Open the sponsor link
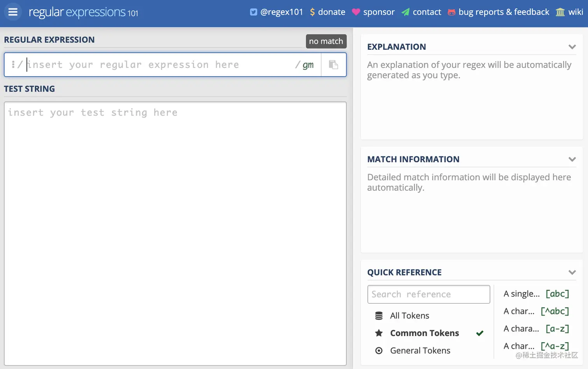The height and width of the screenshot is (369, 588). tap(373, 12)
